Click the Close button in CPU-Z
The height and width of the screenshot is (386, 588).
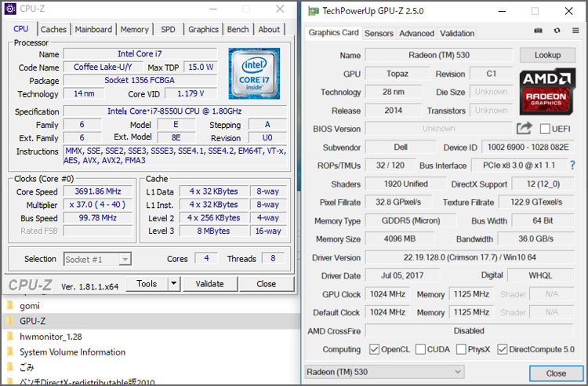tap(267, 283)
